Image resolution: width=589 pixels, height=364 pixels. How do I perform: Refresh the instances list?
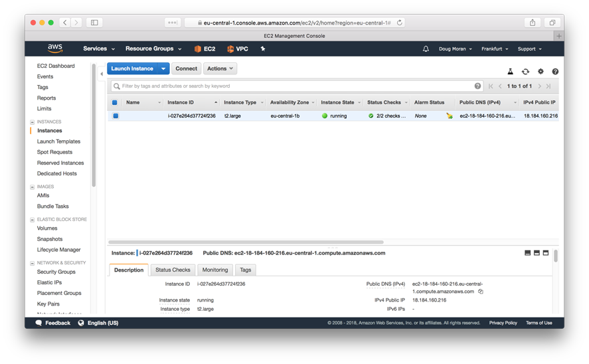[x=525, y=71]
